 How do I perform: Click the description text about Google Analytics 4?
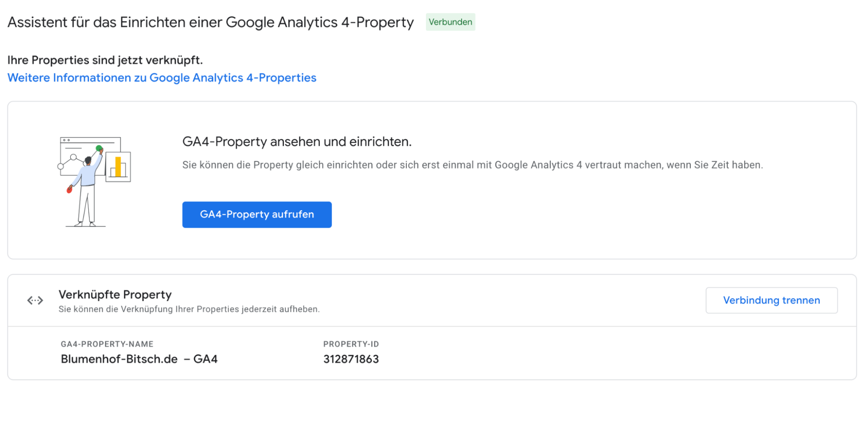click(x=472, y=165)
